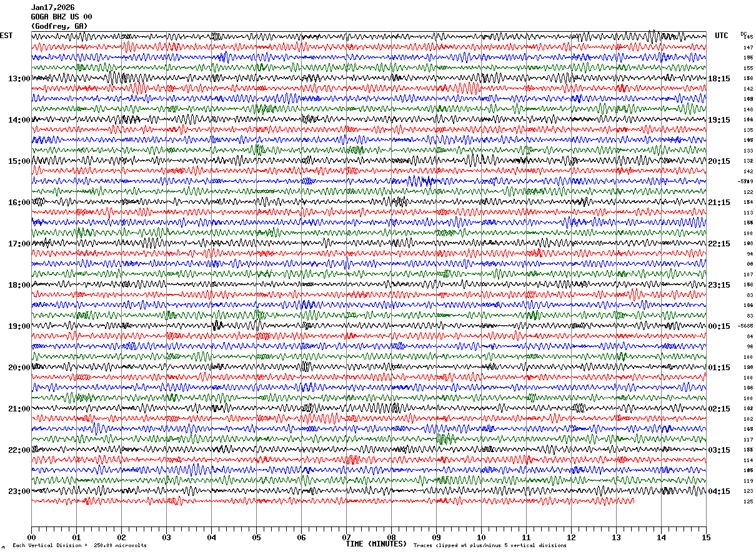
Task: Click the "13:00" EST time label
Action: tap(19, 79)
